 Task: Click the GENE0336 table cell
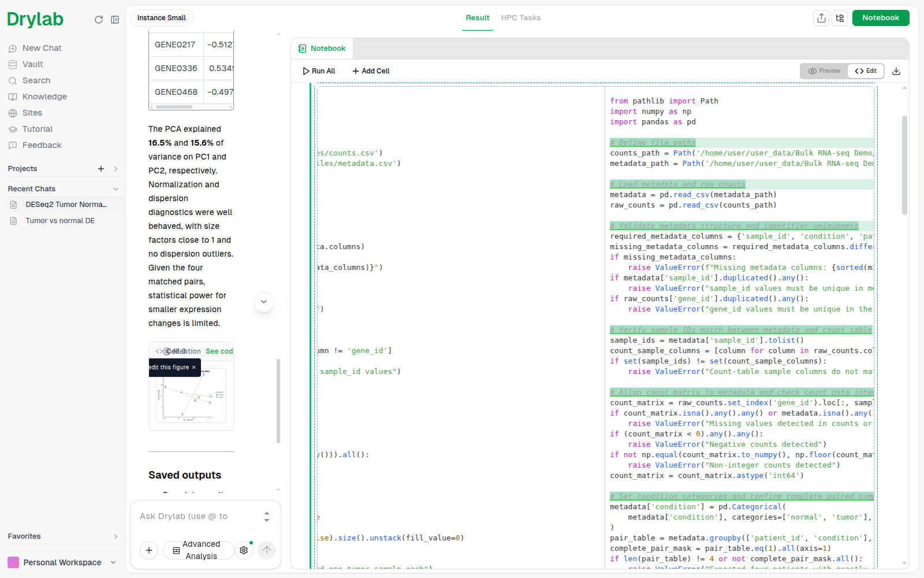176,68
